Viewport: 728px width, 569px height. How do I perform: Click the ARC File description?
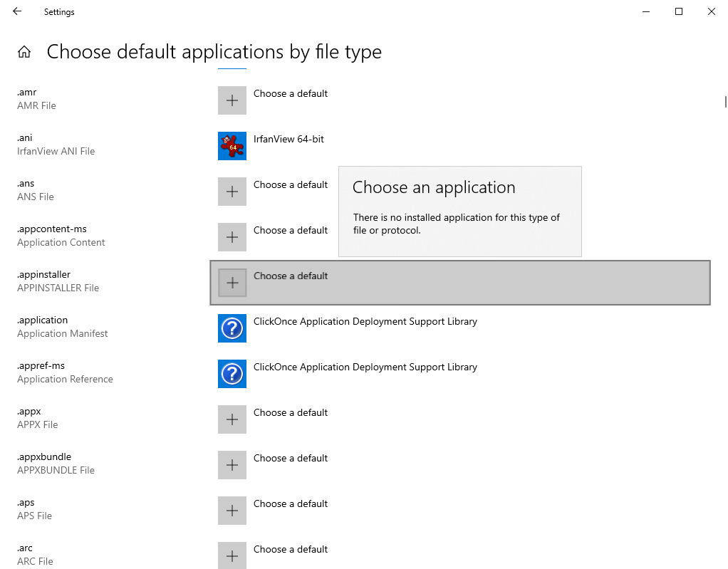[x=36, y=561]
